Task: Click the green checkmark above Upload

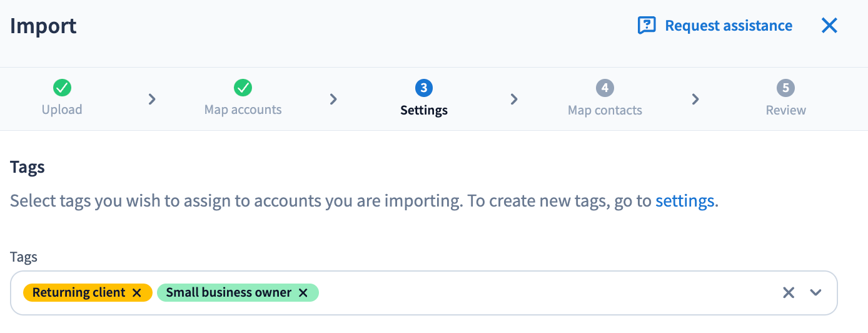Action: click(62, 88)
